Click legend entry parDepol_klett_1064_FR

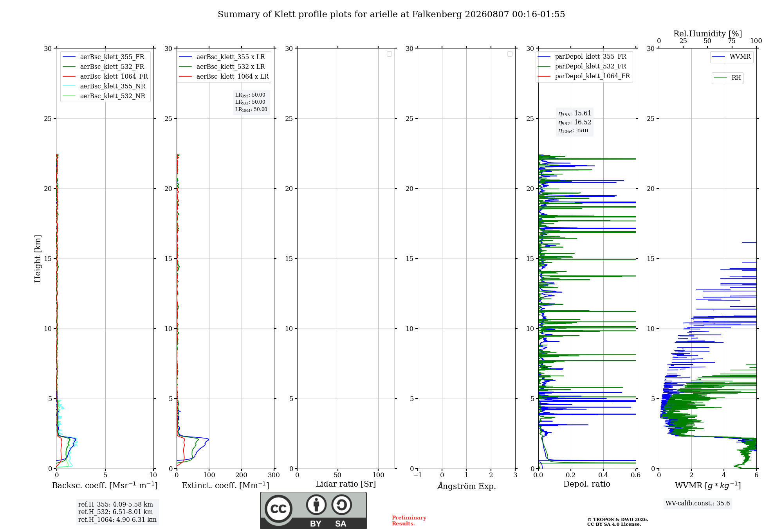(x=584, y=76)
